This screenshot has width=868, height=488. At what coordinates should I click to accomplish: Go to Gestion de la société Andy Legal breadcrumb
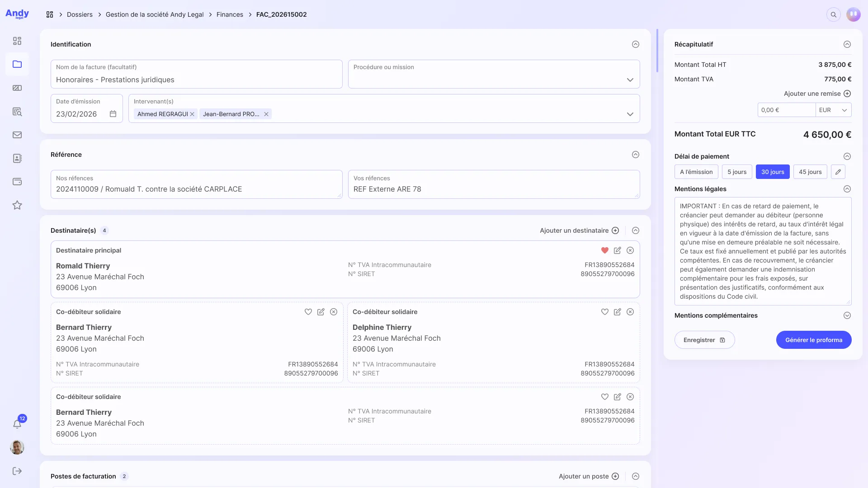pos(155,14)
